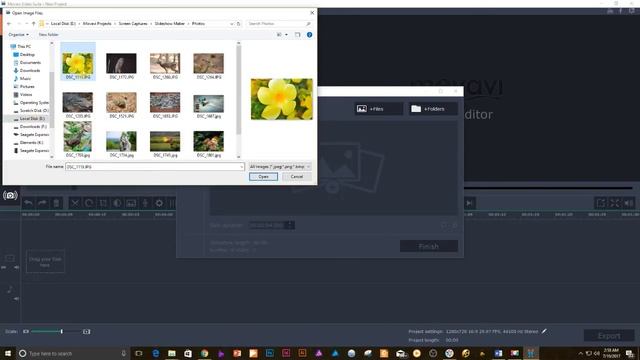Enter fullscreen preview mode
Image resolution: width=640 pixels, height=360 pixels.
coord(615,203)
